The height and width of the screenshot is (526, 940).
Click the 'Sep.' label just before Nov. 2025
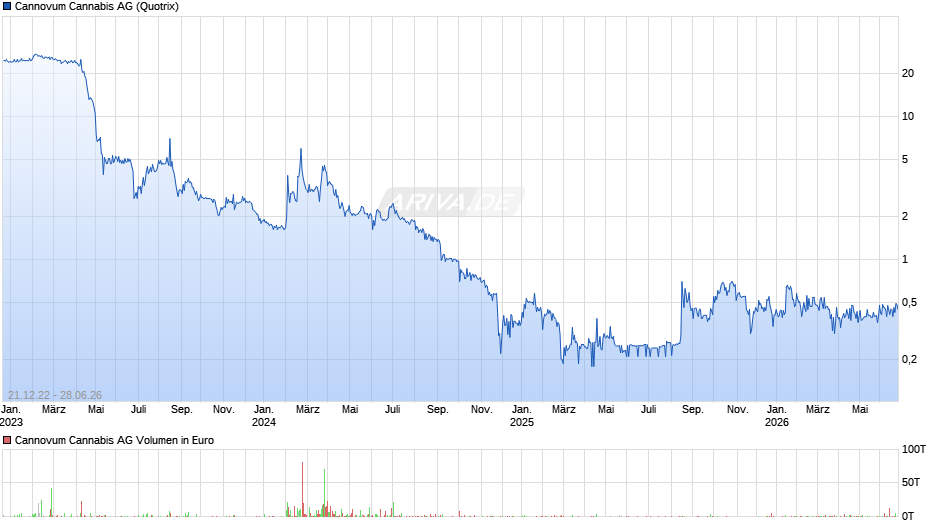692,410
